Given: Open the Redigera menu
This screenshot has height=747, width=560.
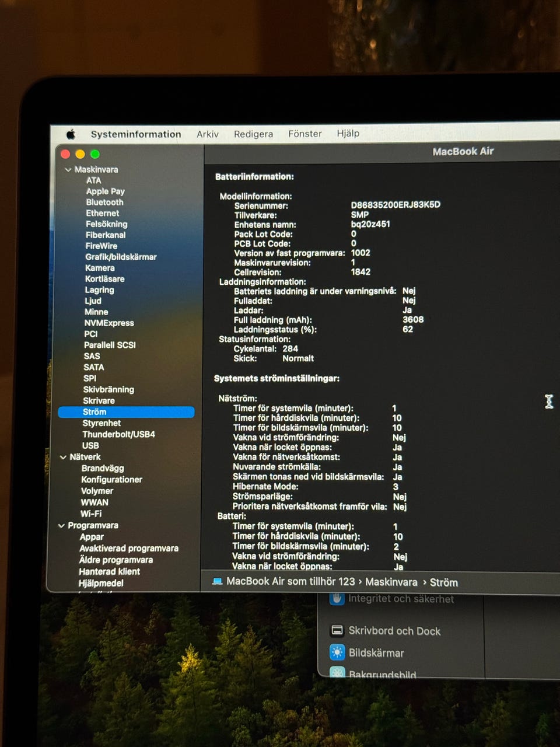Looking at the screenshot, I should pos(253,134).
